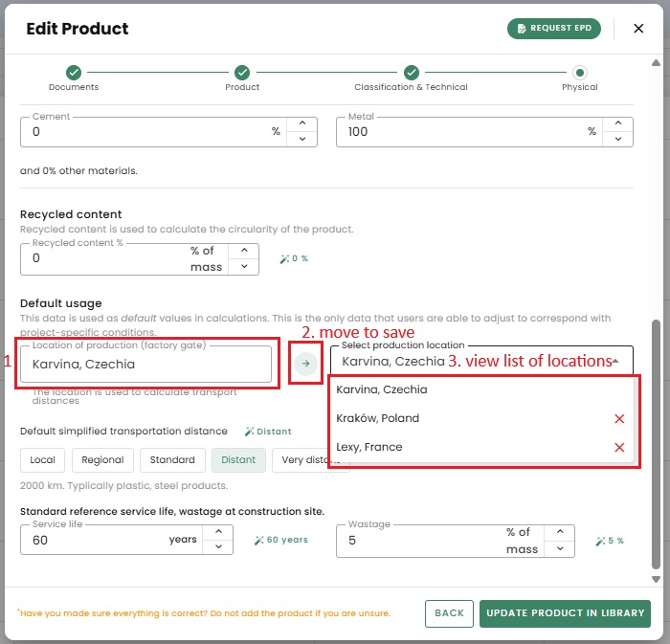Image resolution: width=670 pixels, height=644 pixels.
Task: Decrease Service life with down arrow
Action: pos(218,547)
